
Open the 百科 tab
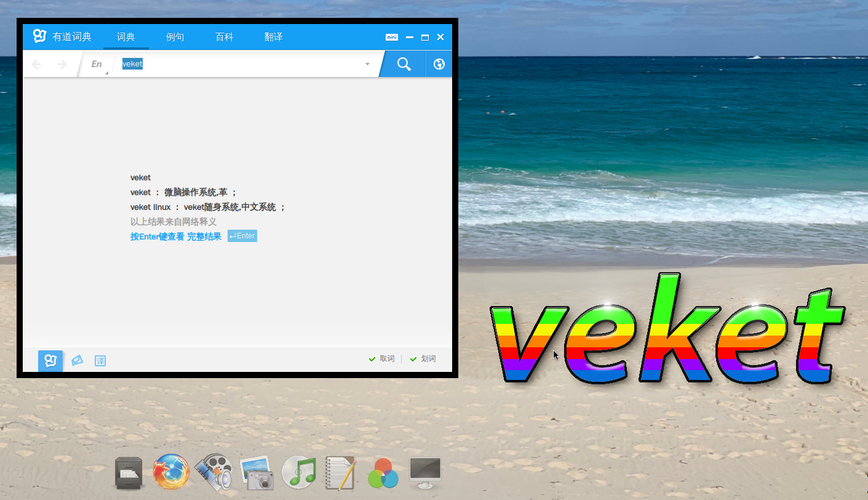pos(225,37)
